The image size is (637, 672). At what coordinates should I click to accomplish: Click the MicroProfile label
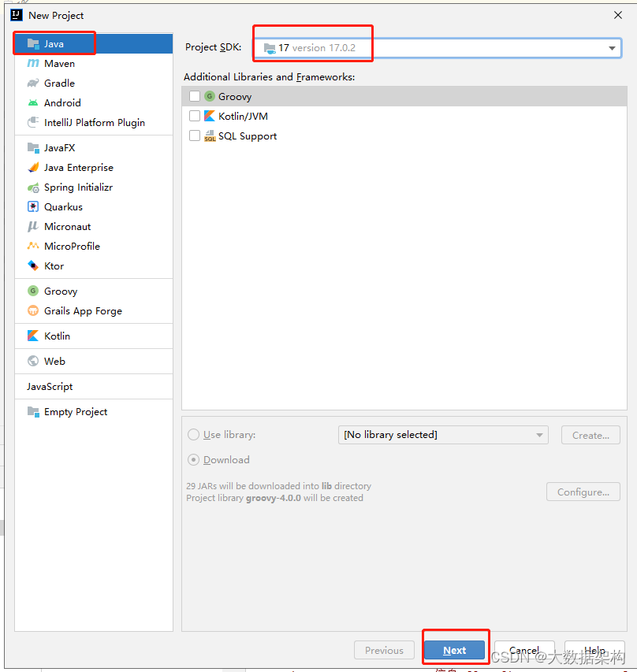pyautogui.click(x=72, y=246)
